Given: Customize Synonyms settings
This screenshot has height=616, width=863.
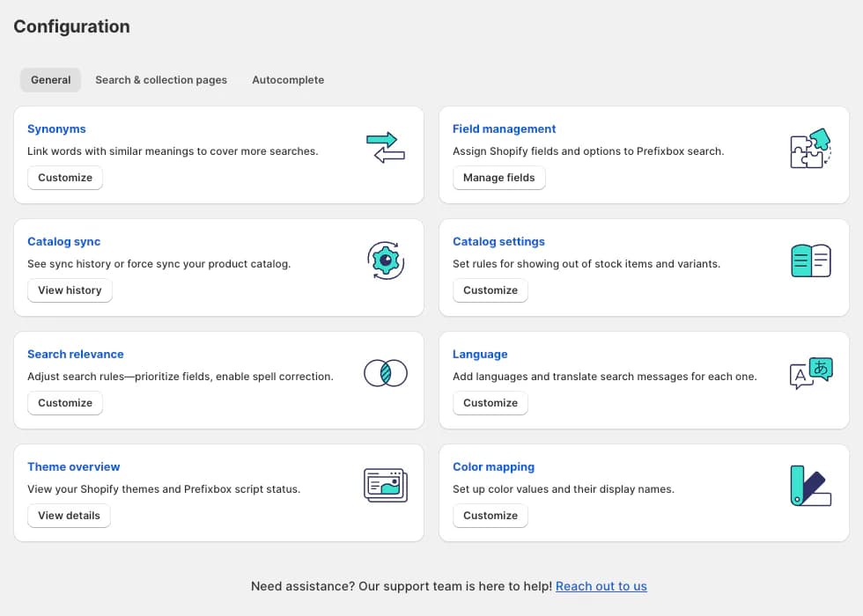Looking at the screenshot, I should tap(65, 178).
